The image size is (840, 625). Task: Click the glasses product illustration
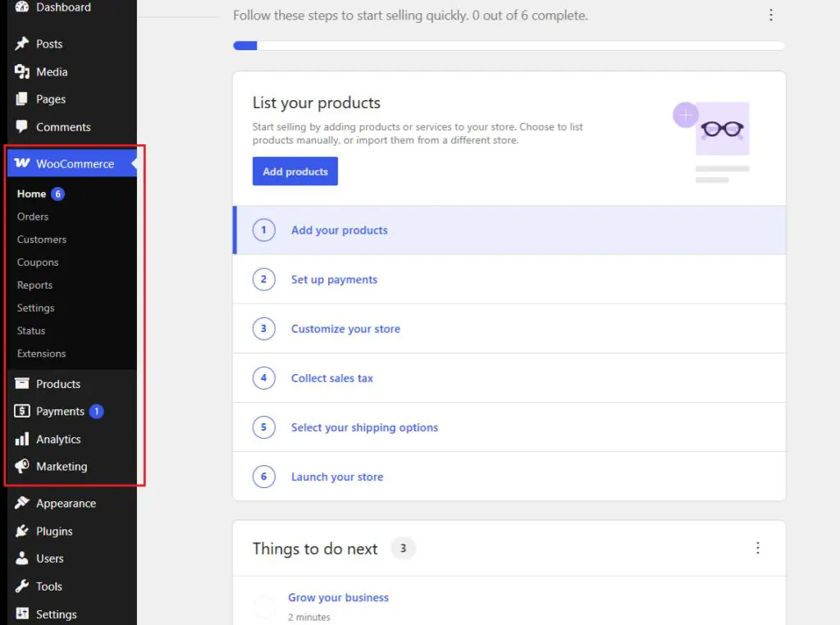tap(711, 142)
